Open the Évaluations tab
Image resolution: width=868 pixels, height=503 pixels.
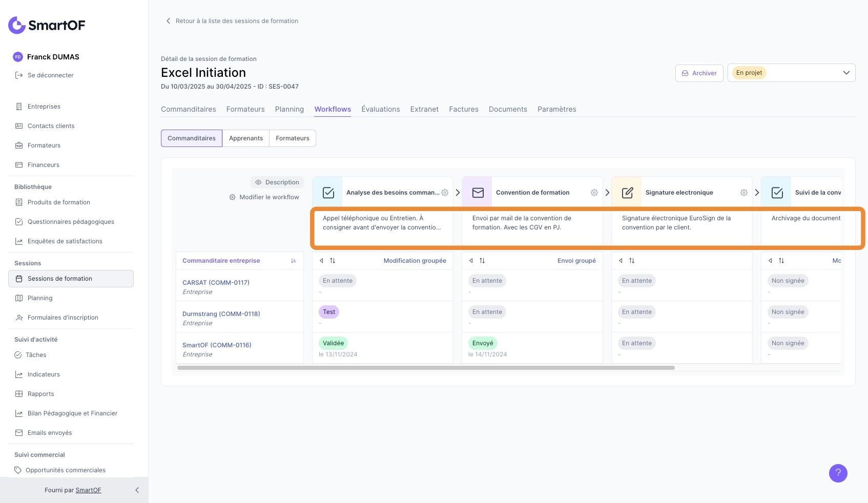tap(380, 109)
